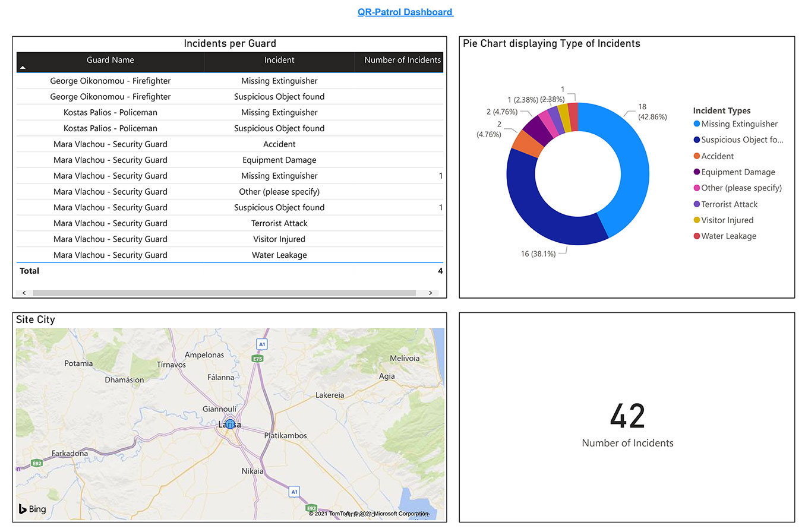Select the Missing Extinguisher legend dot
Screen dimensions: 805x532
pos(696,124)
